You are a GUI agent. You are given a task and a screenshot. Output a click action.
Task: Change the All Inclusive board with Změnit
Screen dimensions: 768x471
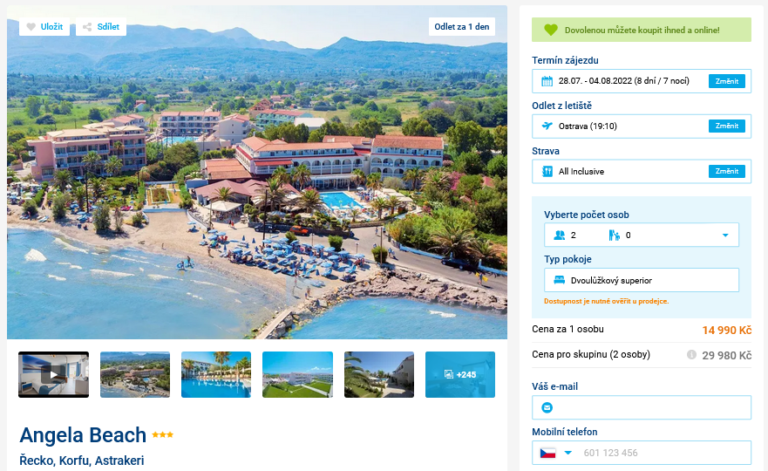(726, 171)
